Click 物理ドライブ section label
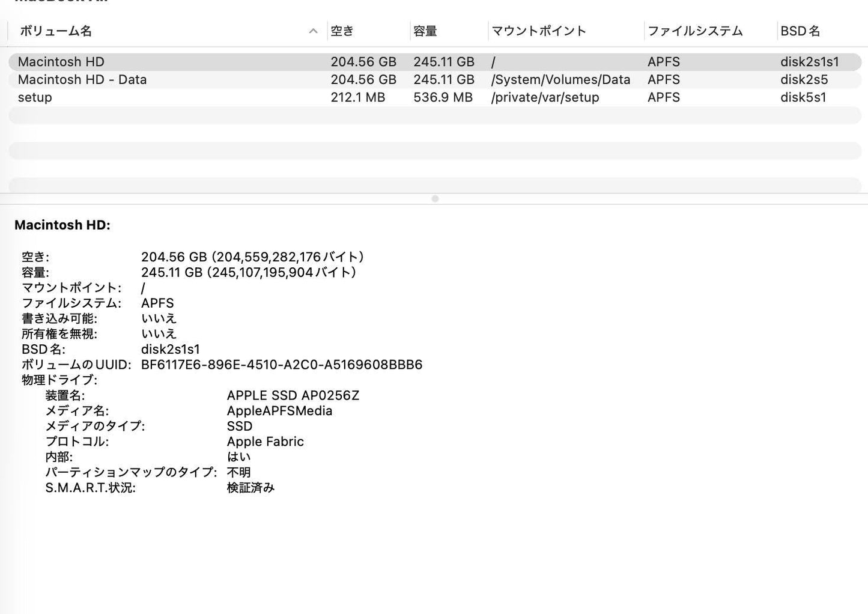 pyautogui.click(x=59, y=380)
